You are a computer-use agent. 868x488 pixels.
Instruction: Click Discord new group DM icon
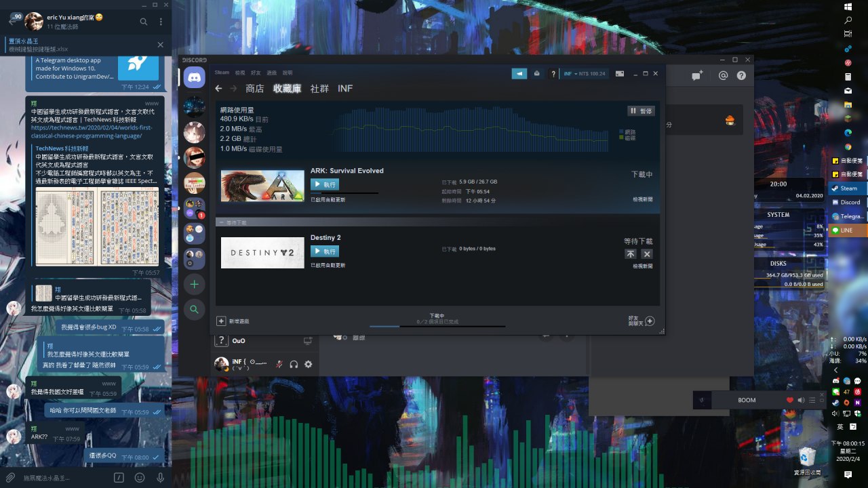[x=697, y=76]
